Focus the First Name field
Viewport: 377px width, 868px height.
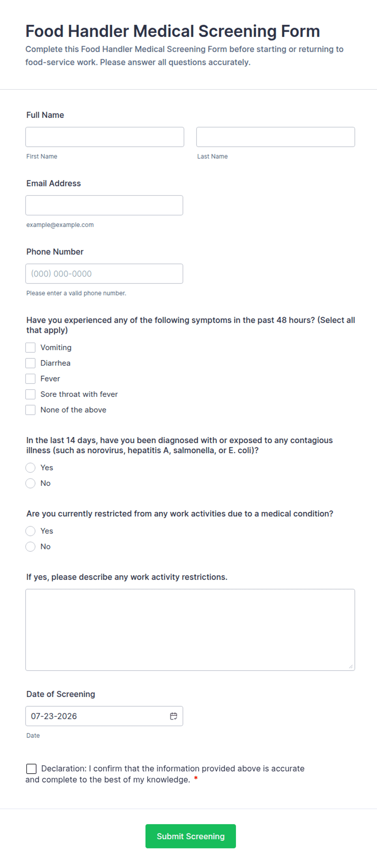coord(105,137)
